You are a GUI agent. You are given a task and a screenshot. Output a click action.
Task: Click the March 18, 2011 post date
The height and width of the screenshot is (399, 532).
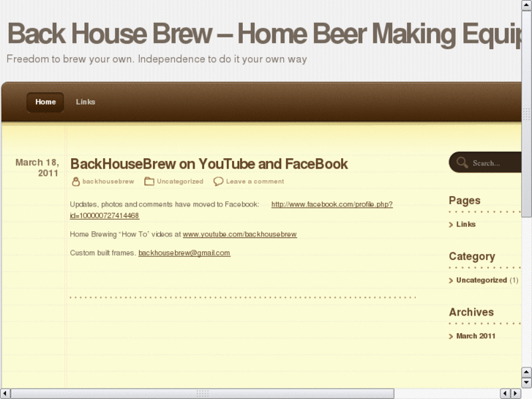37,168
